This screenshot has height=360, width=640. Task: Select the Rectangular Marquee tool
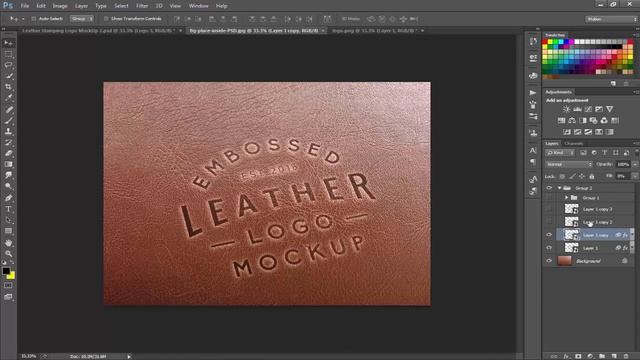8,54
